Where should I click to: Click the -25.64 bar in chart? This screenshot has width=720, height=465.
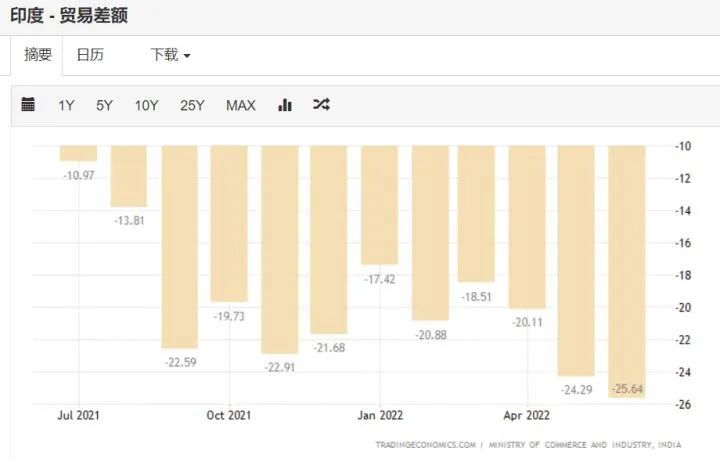[x=627, y=270]
